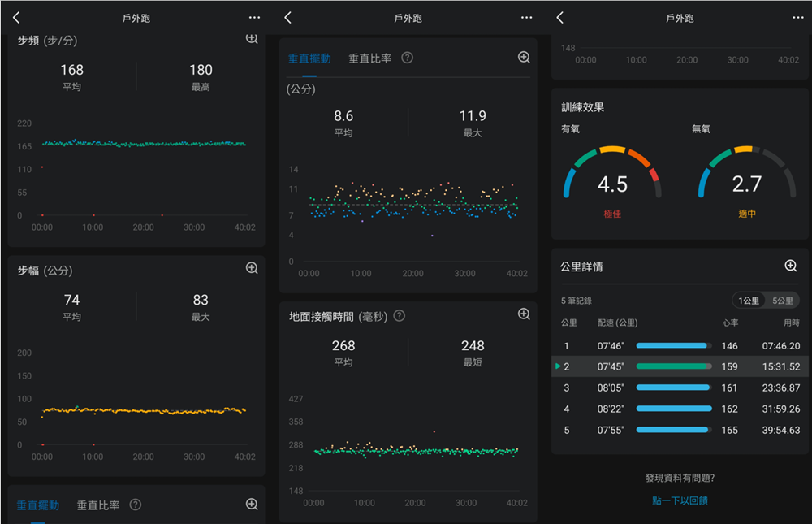
Task: Switch to 垂直比率 tab above 8.6 average
Action: click(x=369, y=58)
